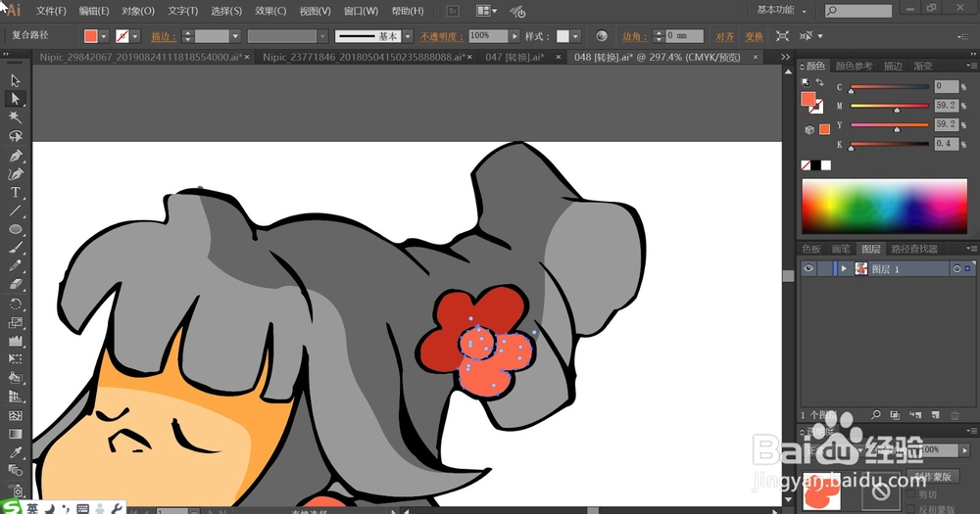Image resolution: width=980 pixels, height=514 pixels.
Task: Select the Lasso tool
Action: tap(16, 135)
